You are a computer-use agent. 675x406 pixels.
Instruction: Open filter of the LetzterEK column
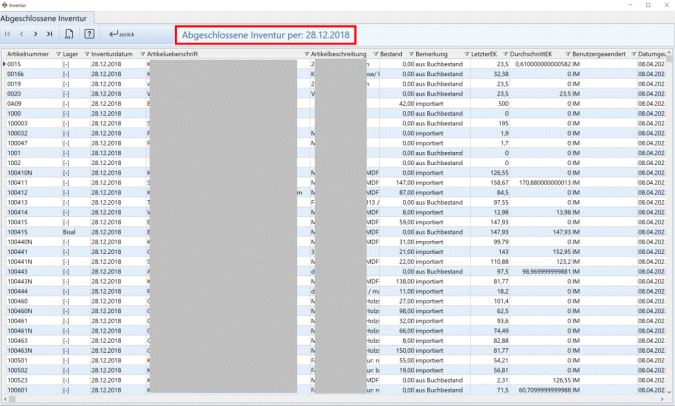coord(505,54)
